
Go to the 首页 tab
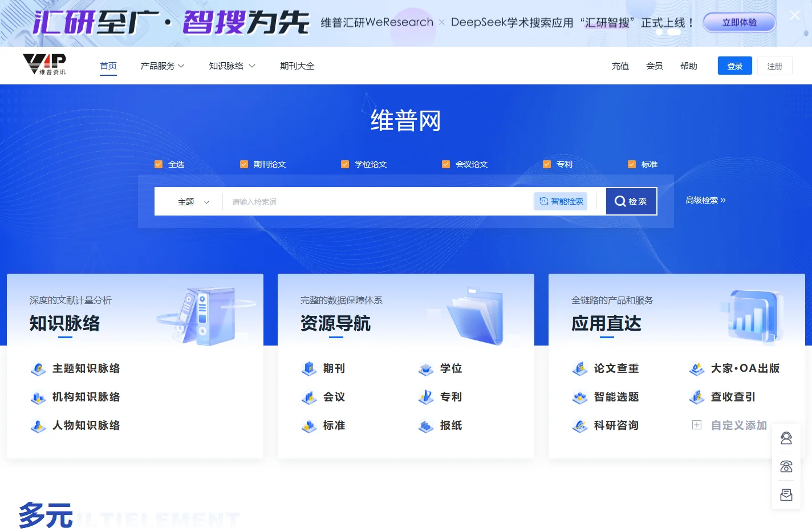[108, 66]
